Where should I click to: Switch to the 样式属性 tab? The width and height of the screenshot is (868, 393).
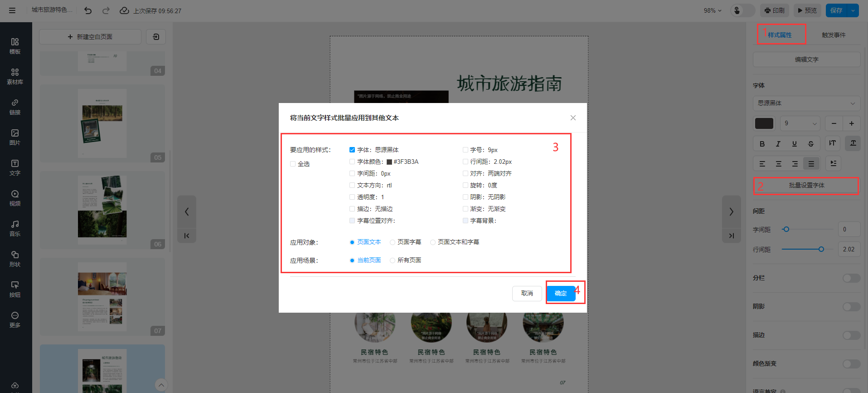(780, 35)
